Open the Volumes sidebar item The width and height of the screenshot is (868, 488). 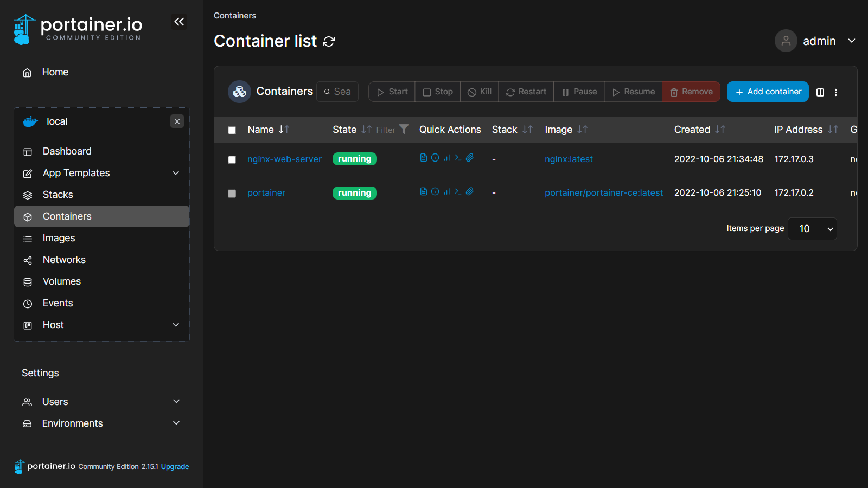(61, 281)
